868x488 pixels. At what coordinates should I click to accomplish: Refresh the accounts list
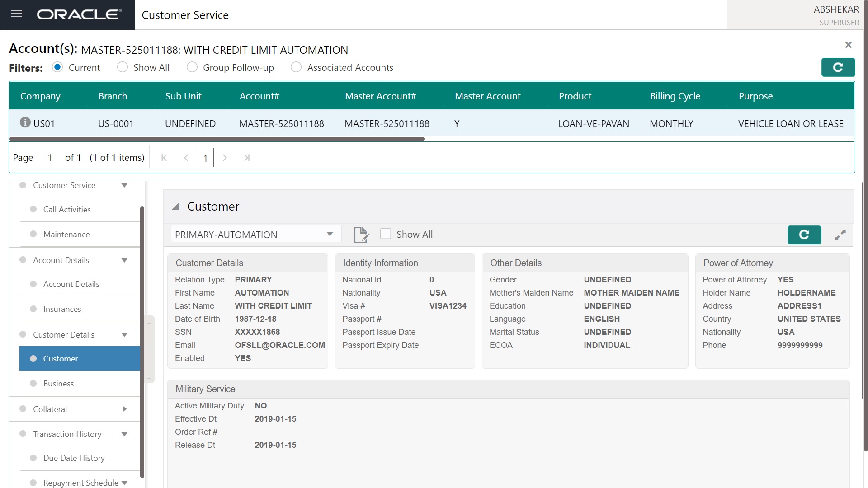[x=838, y=67]
